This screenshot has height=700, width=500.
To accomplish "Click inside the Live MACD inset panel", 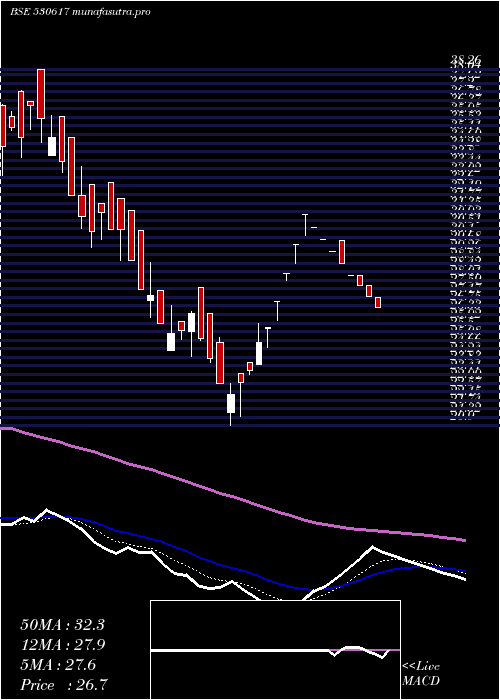I will (x=275, y=650).
